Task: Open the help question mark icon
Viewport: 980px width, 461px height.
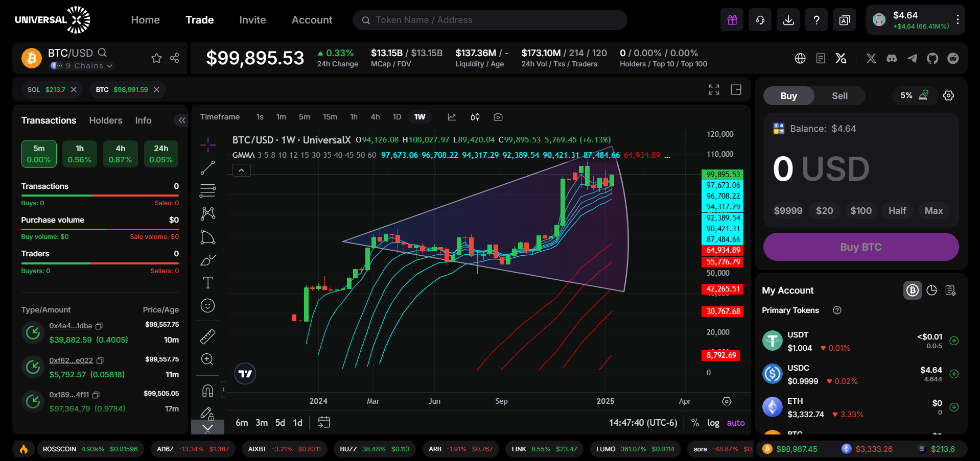Action: [816, 20]
